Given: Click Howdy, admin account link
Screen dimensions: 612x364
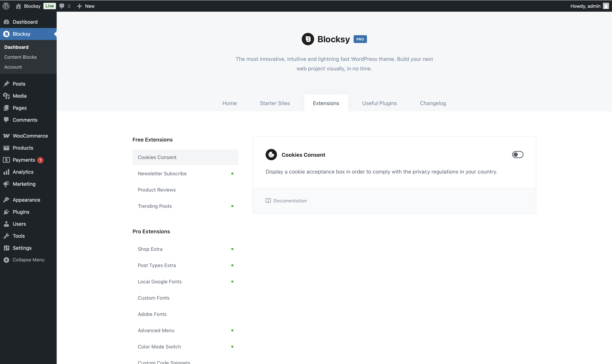Looking at the screenshot, I should pyautogui.click(x=585, y=6).
